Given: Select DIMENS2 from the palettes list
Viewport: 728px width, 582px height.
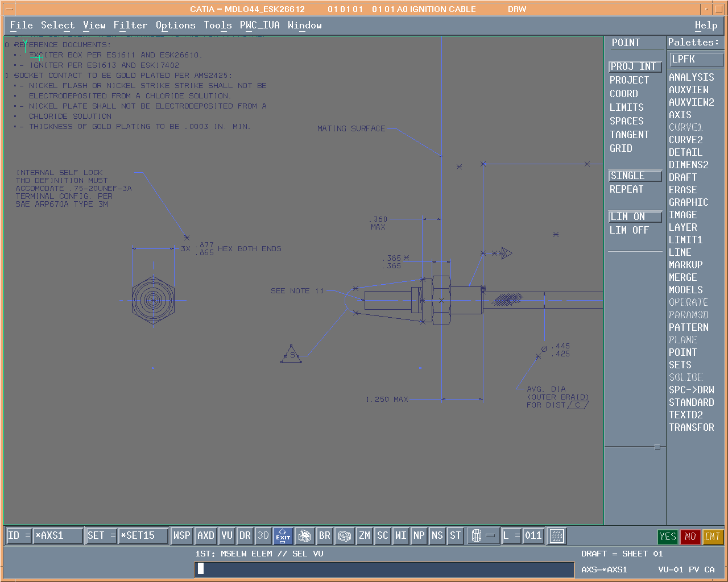Looking at the screenshot, I should (x=688, y=165).
